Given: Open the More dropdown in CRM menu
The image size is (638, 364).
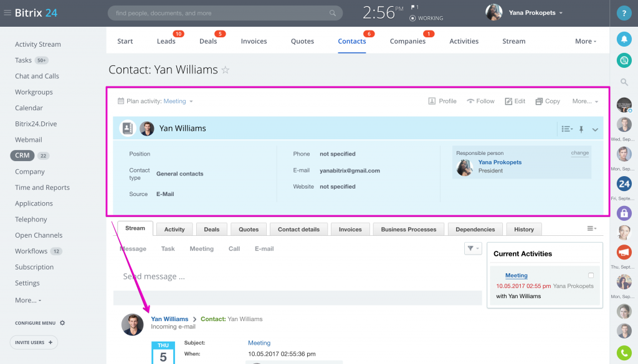Looking at the screenshot, I should click(586, 41).
